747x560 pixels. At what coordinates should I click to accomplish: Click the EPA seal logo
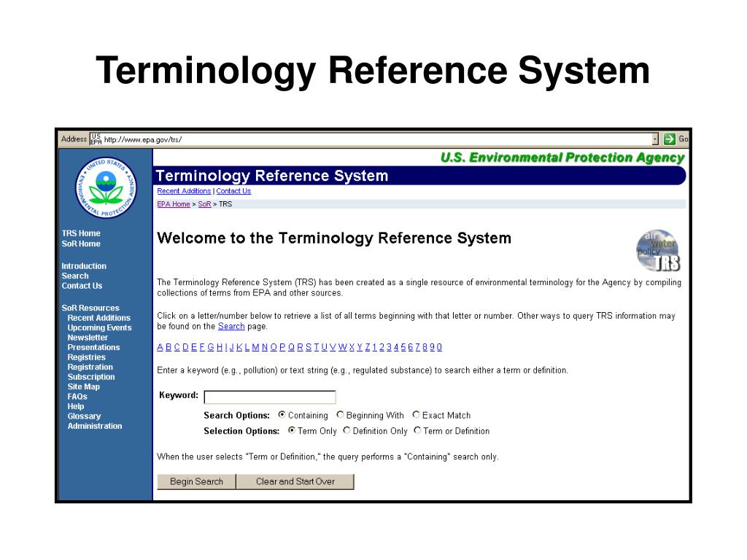106,187
